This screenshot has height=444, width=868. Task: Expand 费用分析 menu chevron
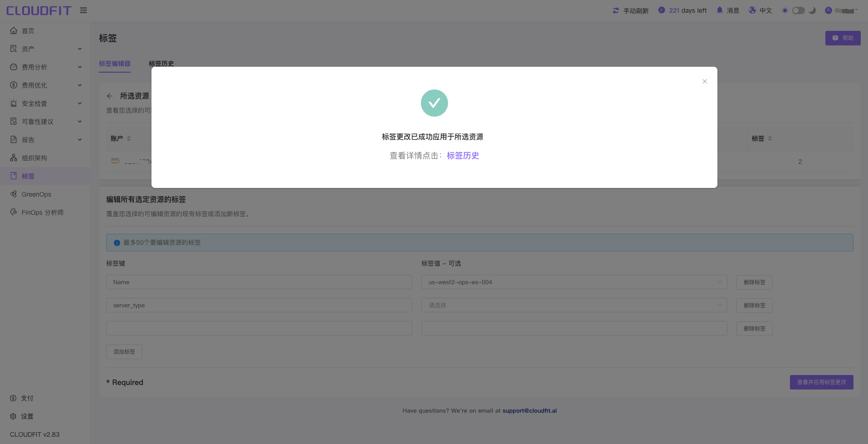pos(80,67)
